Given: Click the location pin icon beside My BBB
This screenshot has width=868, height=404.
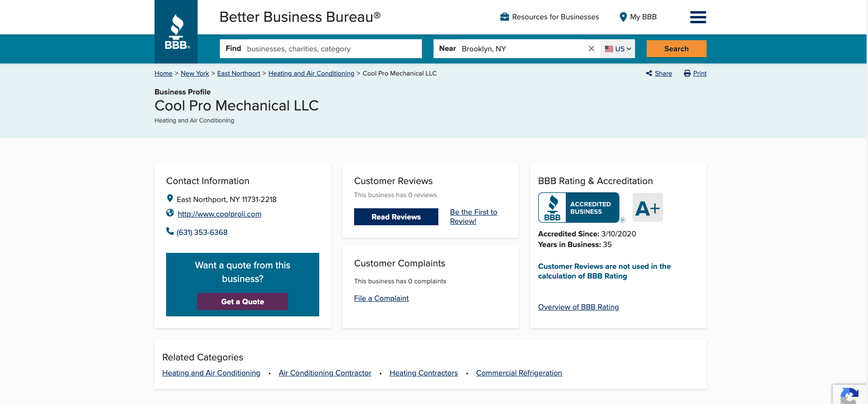Looking at the screenshot, I should (623, 17).
